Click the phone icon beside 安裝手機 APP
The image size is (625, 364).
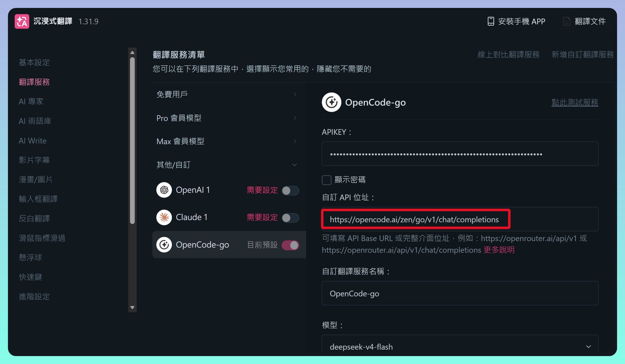coord(491,21)
